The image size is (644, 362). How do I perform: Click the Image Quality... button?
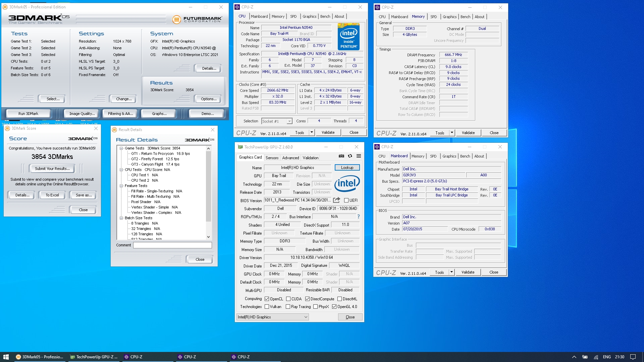coord(82,114)
